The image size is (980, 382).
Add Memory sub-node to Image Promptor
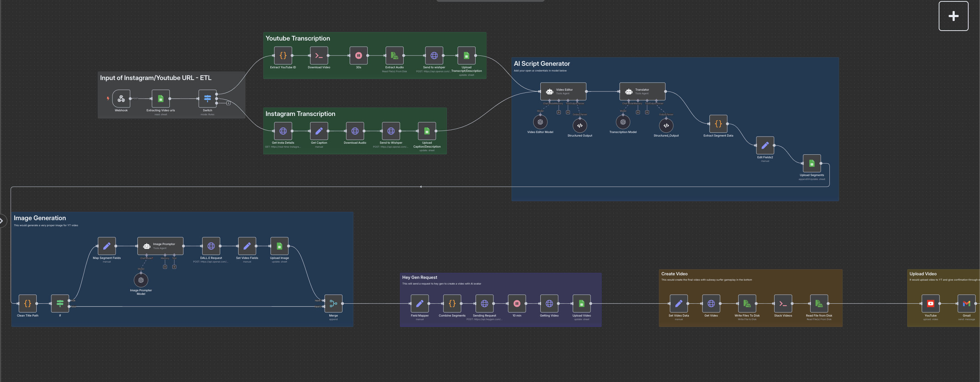tap(165, 267)
